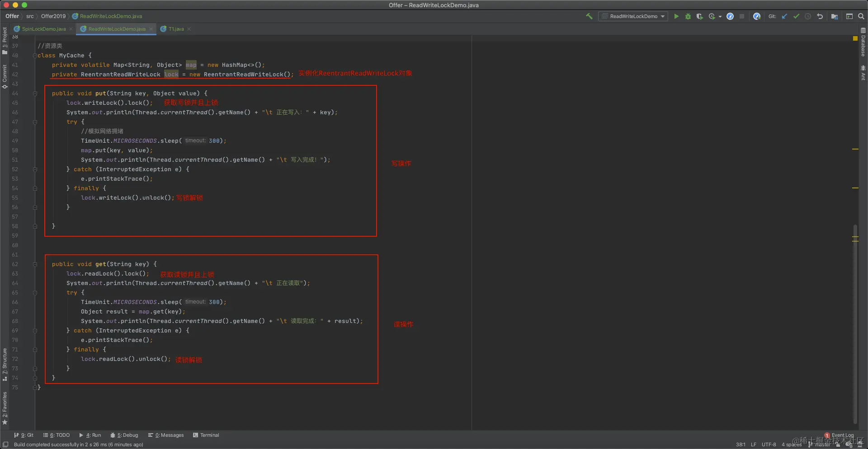Update project using the blue Git arrow

click(784, 16)
